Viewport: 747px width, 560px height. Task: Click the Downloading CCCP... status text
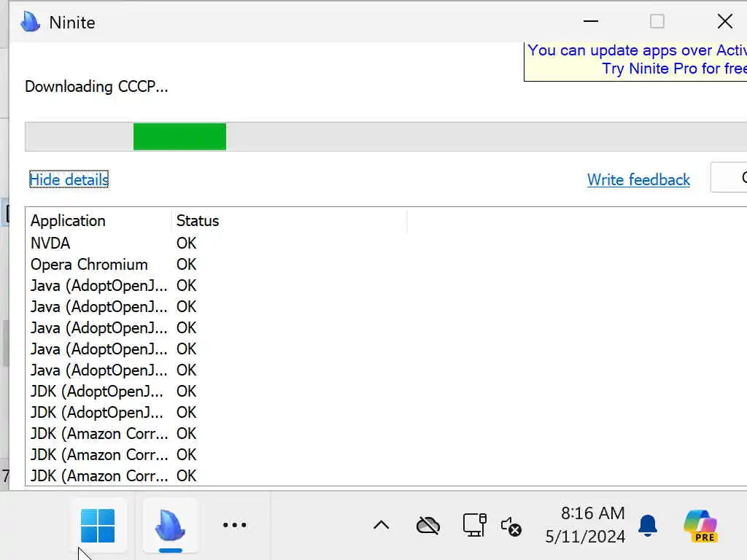96,87
